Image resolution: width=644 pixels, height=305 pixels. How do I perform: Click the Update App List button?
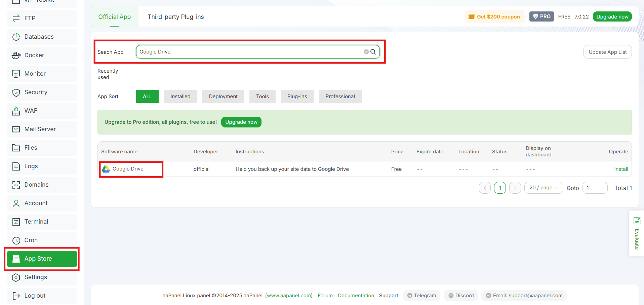pos(607,52)
